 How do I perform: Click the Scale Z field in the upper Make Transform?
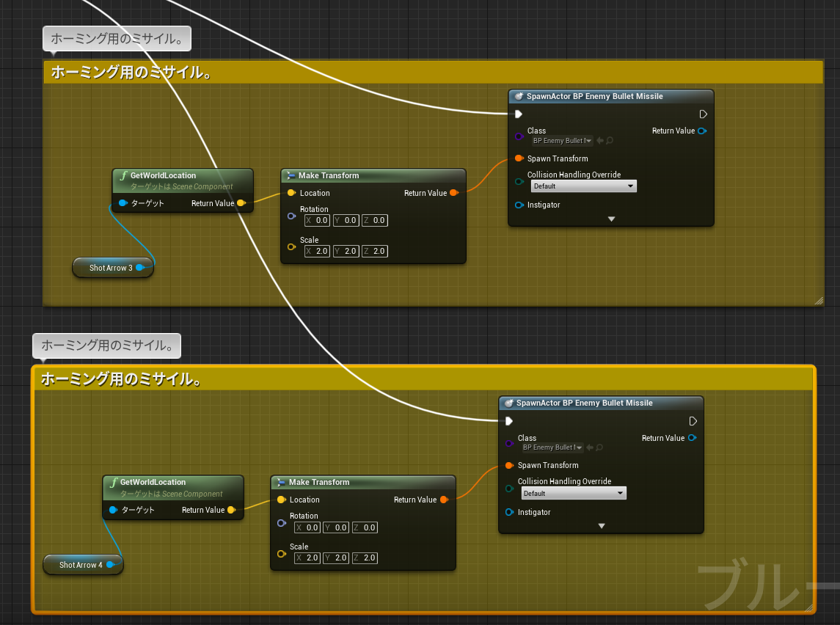(374, 251)
